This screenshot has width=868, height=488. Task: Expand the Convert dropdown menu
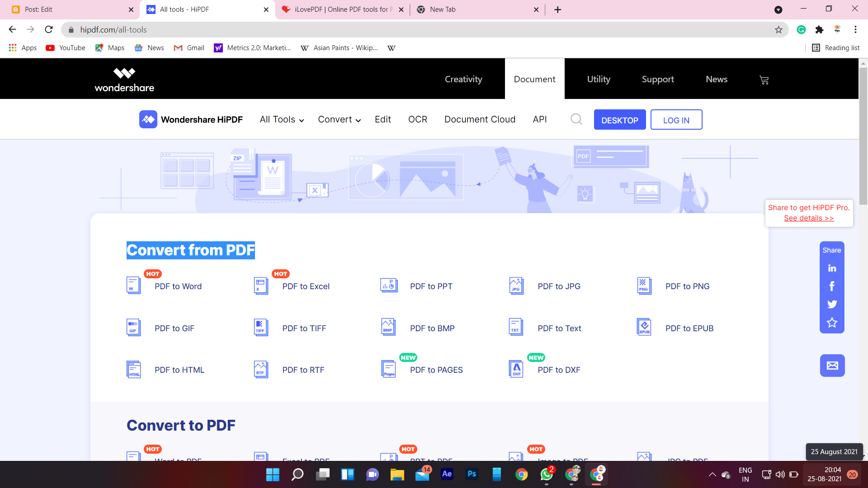click(339, 120)
